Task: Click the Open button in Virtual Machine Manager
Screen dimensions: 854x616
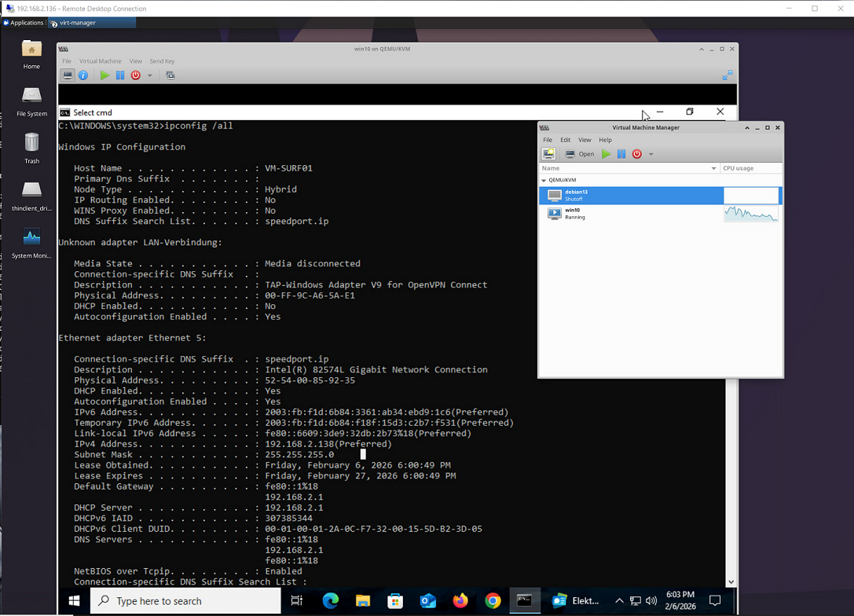Action: click(x=580, y=154)
